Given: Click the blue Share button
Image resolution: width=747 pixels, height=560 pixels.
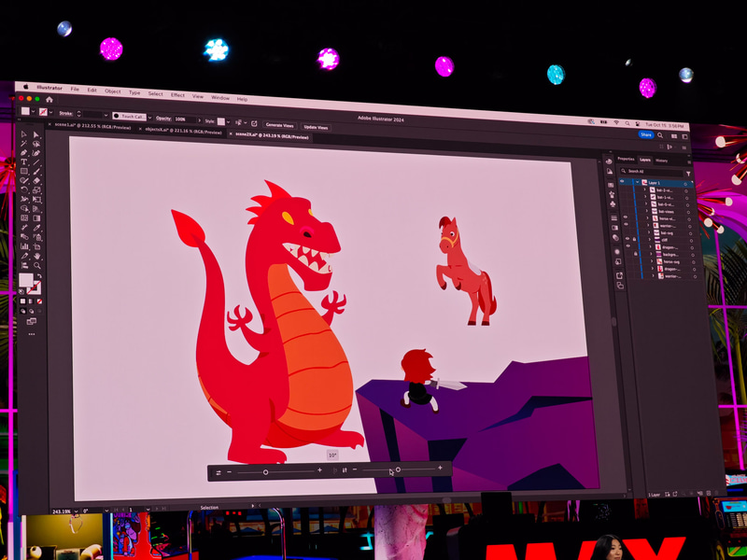Looking at the screenshot, I should (x=645, y=135).
